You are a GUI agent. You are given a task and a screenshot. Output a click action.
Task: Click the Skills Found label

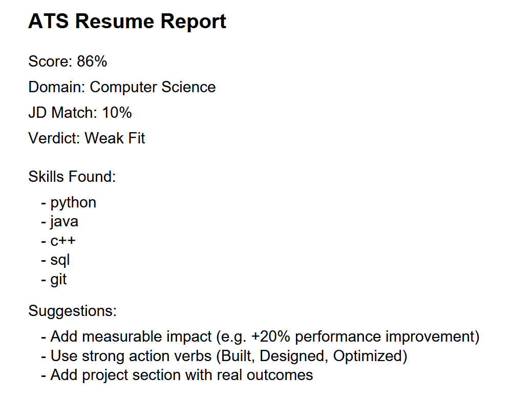click(x=72, y=177)
